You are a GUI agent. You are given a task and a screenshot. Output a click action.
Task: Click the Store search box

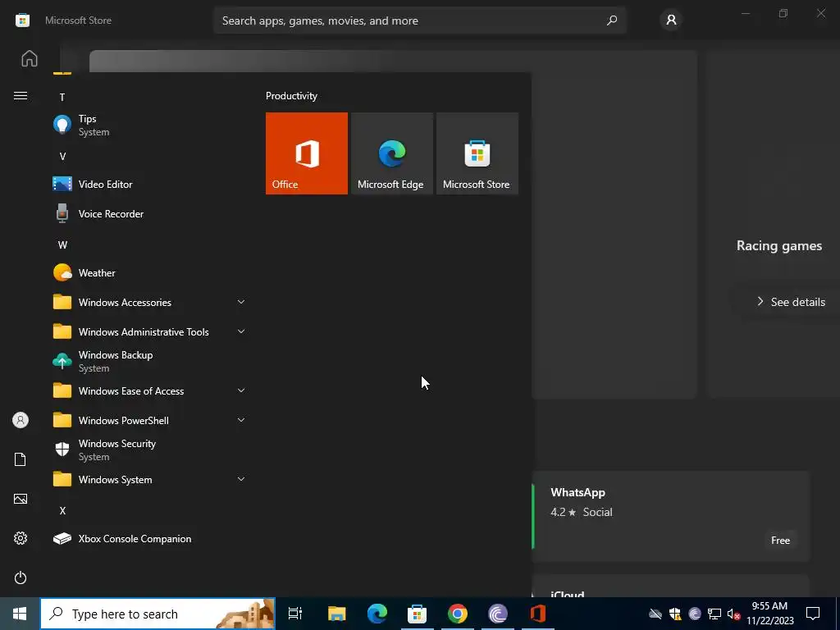[420, 21]
